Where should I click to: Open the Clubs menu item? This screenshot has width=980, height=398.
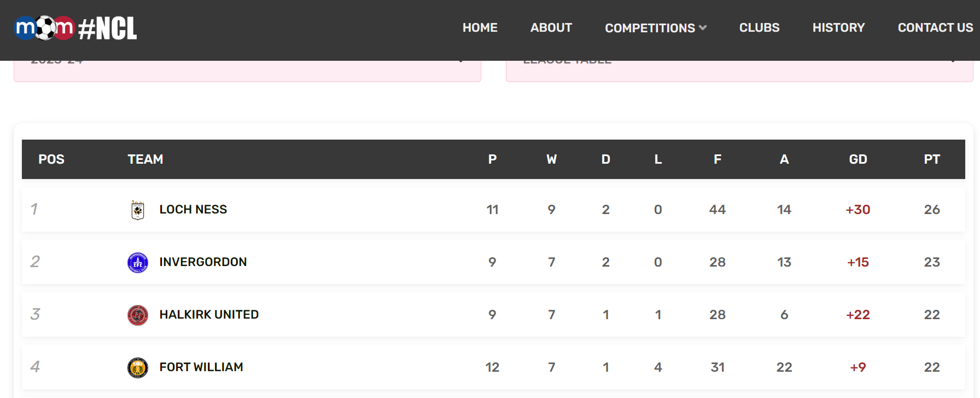tap(760, 27)
